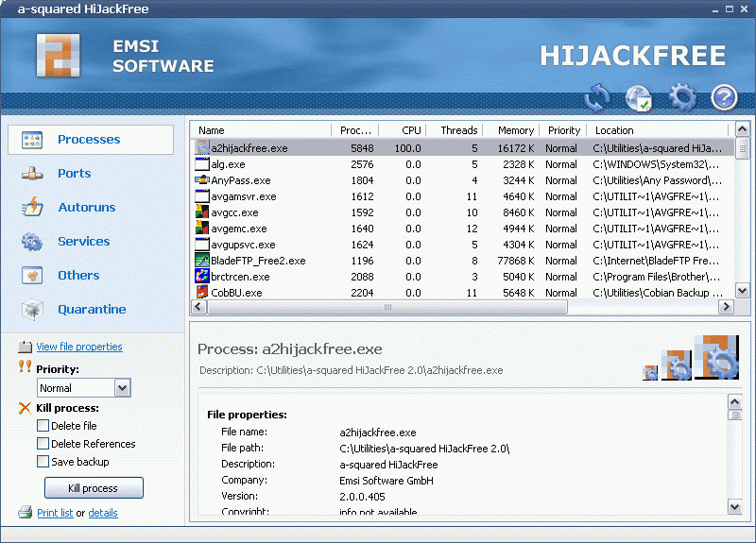Open the online update globe icon
This screenshot has height=543, width=756.
coord(639,97)
